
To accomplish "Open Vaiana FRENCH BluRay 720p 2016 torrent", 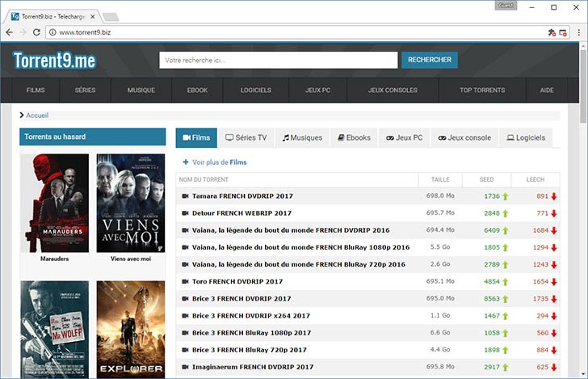I will click(x=299, y=264).
